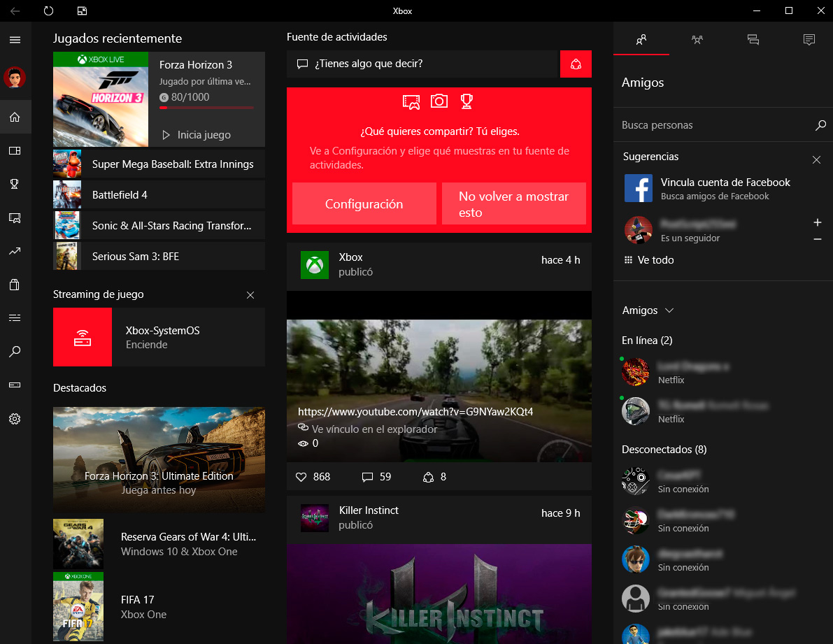Viewport: 833px width, 644px height.
Task: Click the red share button next to post box
Action: (576, 64)
